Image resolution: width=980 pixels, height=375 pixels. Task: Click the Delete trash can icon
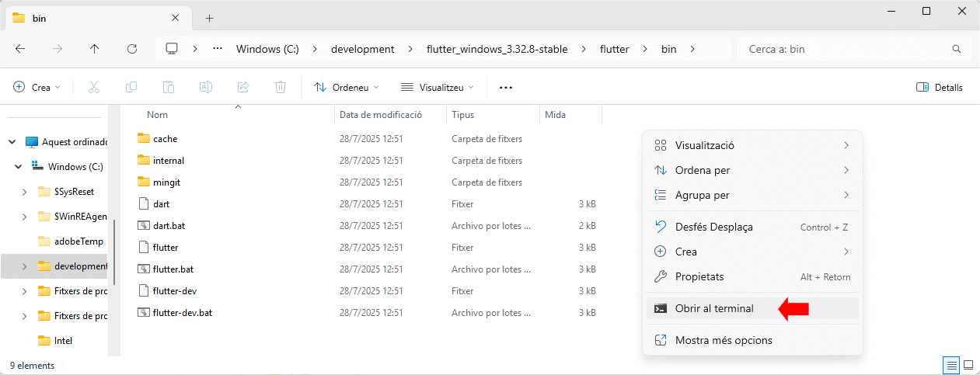pyautogui.click(x=281, y=88)
